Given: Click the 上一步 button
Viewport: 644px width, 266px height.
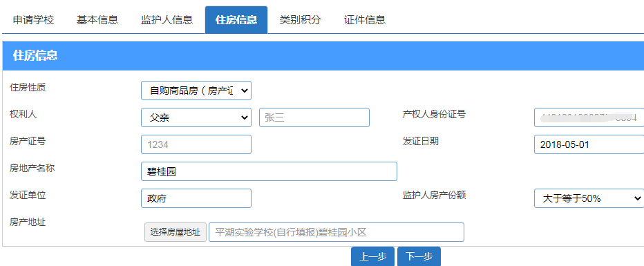Looking at the screenshot, I should coord(373,256).
